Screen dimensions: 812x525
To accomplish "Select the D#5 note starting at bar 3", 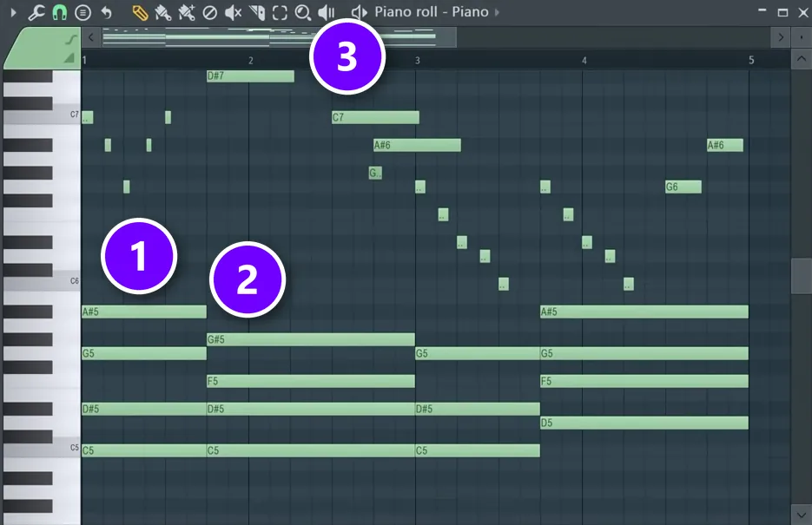I will pyautogui.click(x=478, y=409).
